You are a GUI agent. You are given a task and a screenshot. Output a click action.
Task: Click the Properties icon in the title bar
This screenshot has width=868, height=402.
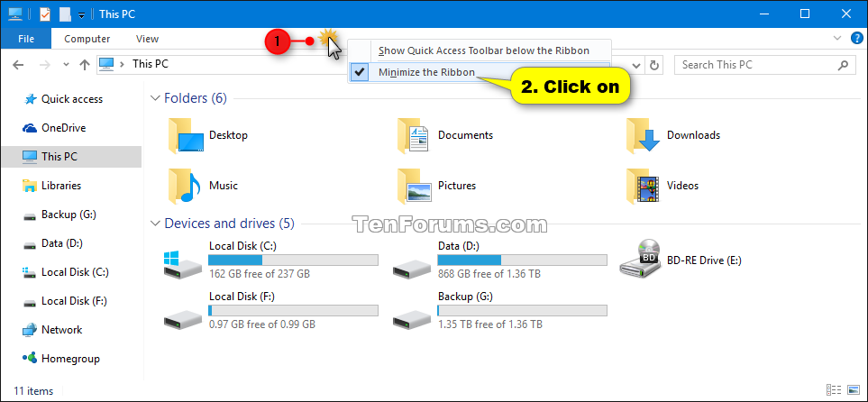click(44, 14)
